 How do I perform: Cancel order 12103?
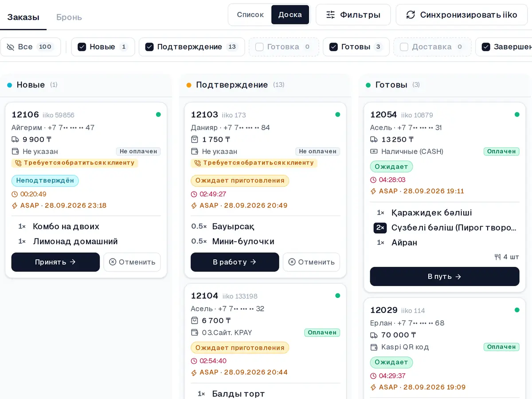point(311,262)
